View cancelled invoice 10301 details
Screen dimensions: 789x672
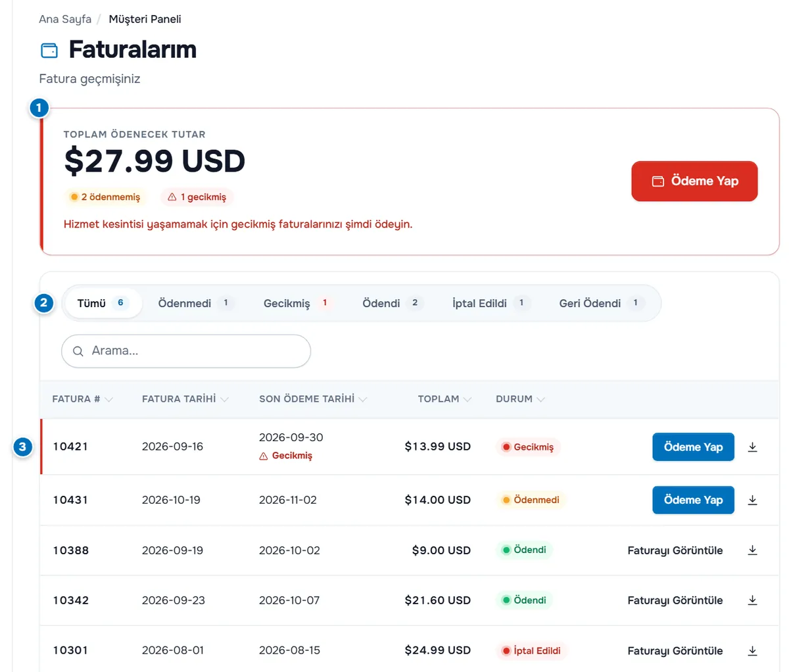[x=675, y=651]
